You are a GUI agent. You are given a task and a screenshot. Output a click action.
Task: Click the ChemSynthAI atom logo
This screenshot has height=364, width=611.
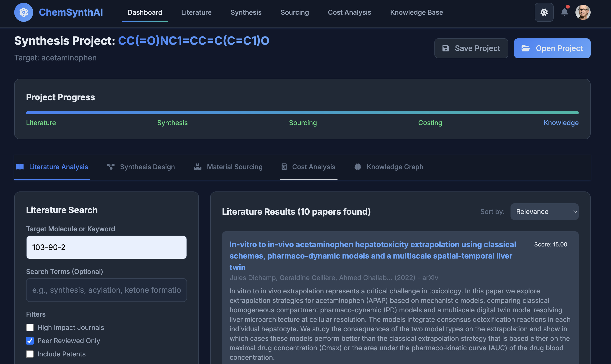pyautogui.click(x=23, y=12)
